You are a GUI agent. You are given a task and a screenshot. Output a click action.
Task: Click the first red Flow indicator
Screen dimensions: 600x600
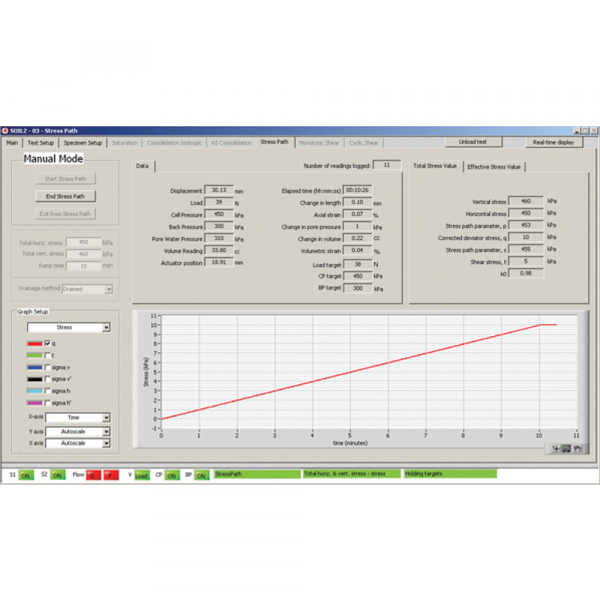tap(92, 474)
